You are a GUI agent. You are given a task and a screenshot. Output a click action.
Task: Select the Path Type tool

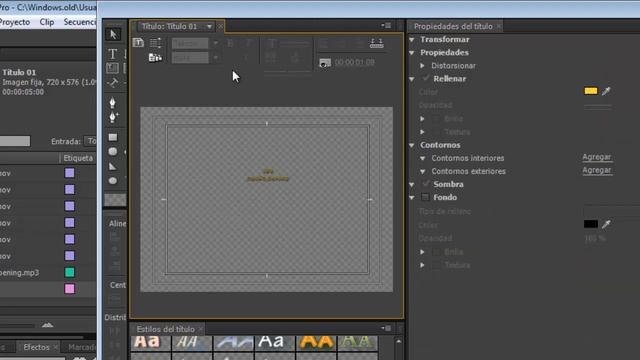pyautogui.click(x=113, y=83)
